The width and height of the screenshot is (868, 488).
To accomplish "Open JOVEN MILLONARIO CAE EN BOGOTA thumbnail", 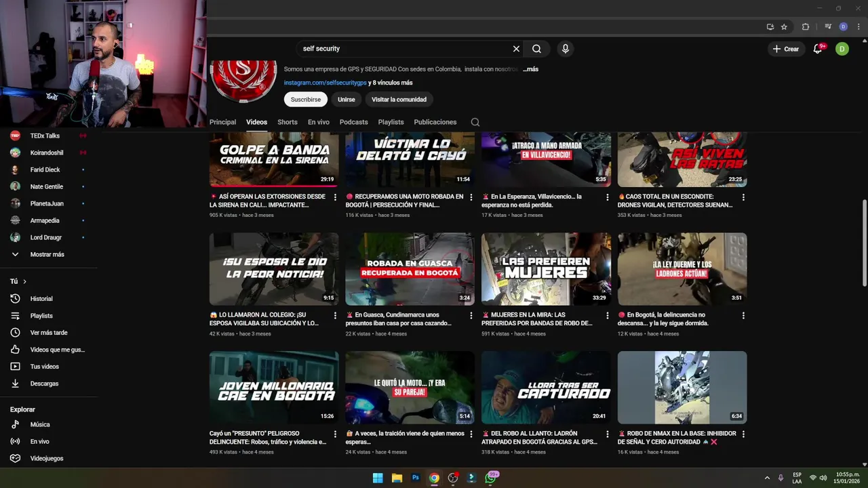I will coord(274,388).
